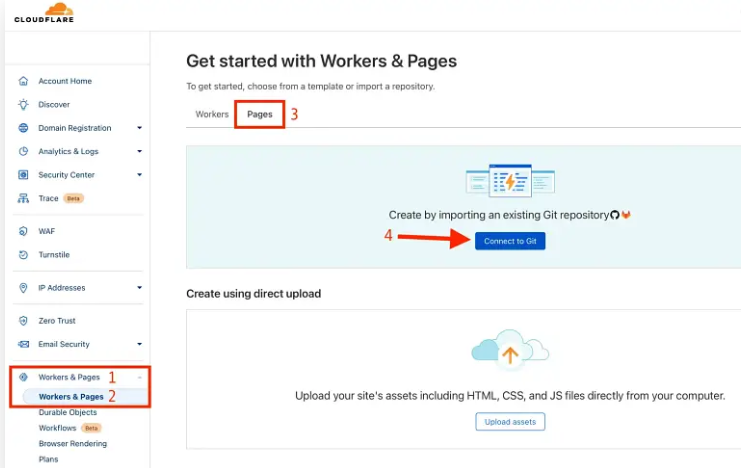This screenshot has height=468, width=741.
Task: Click the WAF shield icon
Action: [x=23, y=231]
